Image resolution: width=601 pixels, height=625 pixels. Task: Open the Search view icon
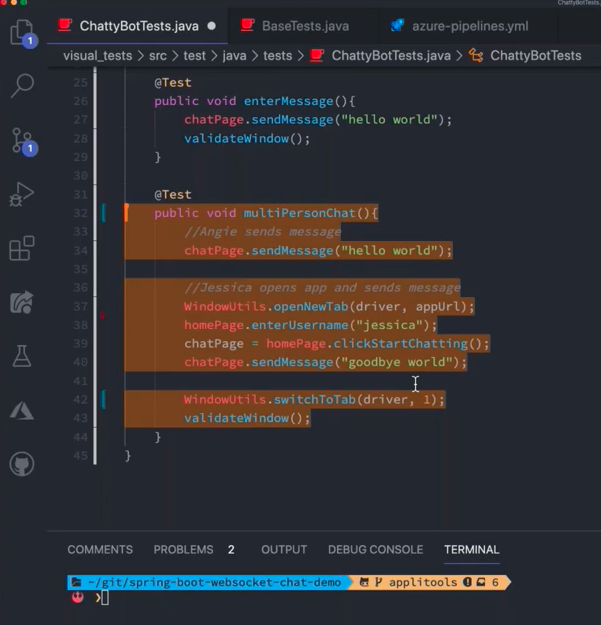point(21,87)
